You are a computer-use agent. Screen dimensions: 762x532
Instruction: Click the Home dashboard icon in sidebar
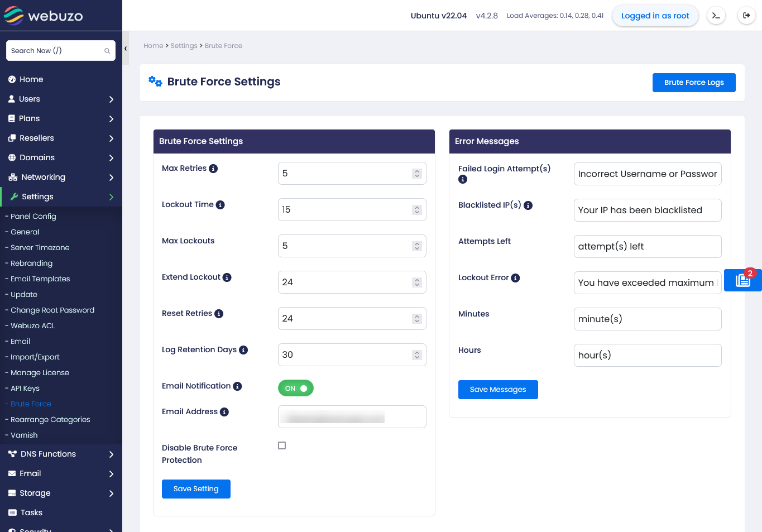(x=12, y=79)
